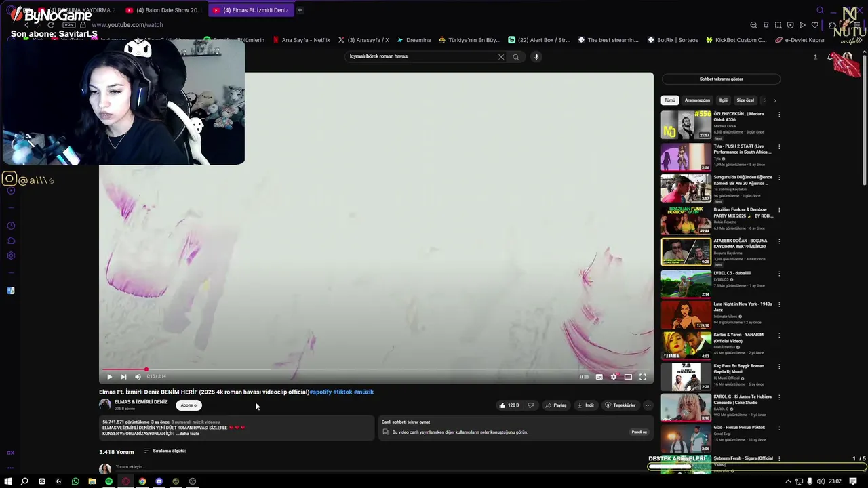This screenshot has width=868, height=488.
Task: Enter fullscreen on the video player
Action: [642, 377]
